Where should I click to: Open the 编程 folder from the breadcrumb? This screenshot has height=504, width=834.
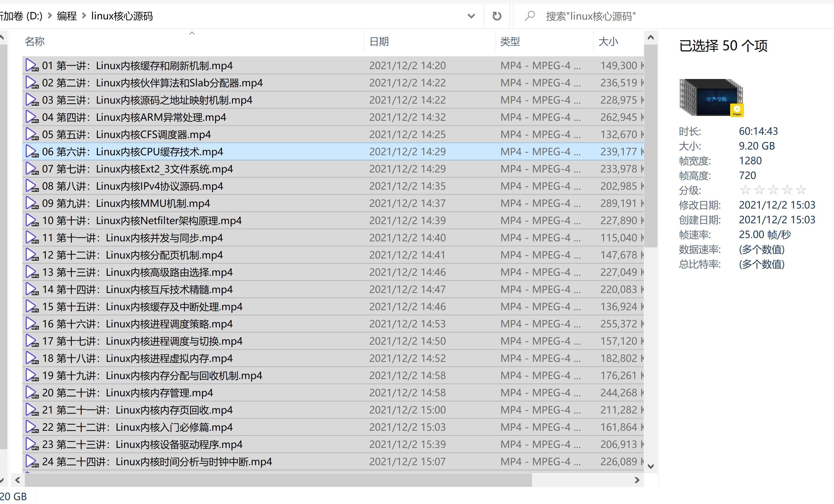pos(66,16)
